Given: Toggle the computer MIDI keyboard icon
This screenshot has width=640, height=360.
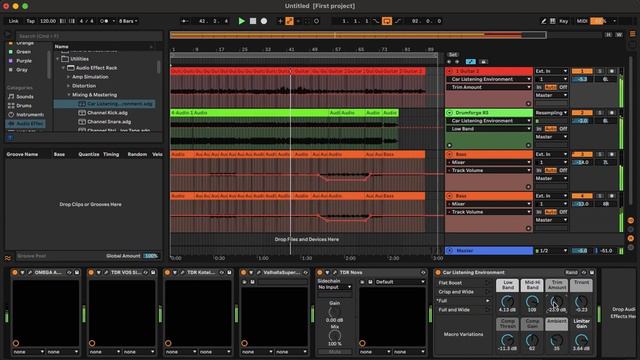Looking at the screenshot, I should tap(553, 21).
